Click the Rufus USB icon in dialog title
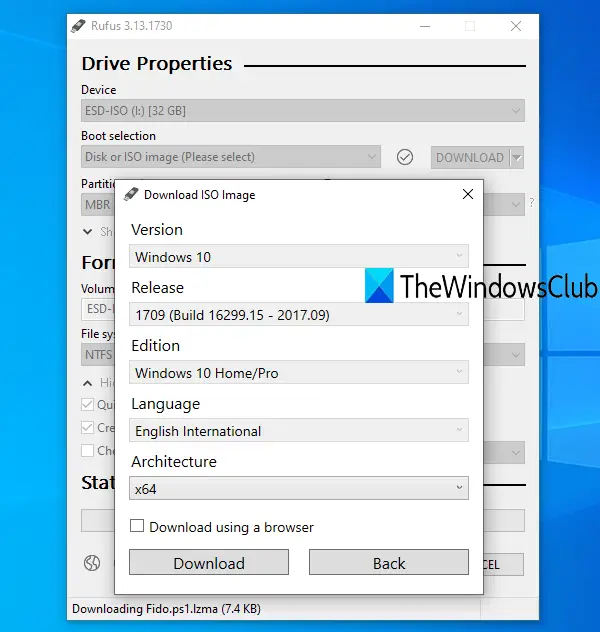Viewport: 600px width, 632px height. (x=131, y=194)
